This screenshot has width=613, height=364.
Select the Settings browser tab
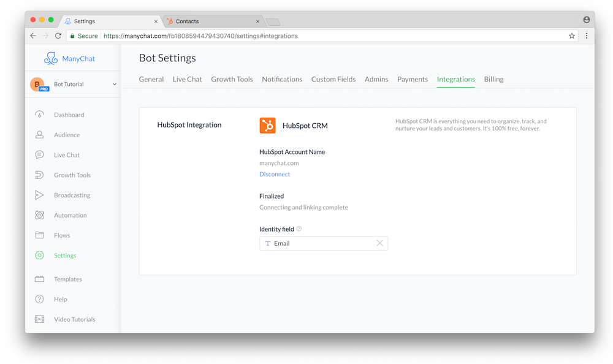110,21
